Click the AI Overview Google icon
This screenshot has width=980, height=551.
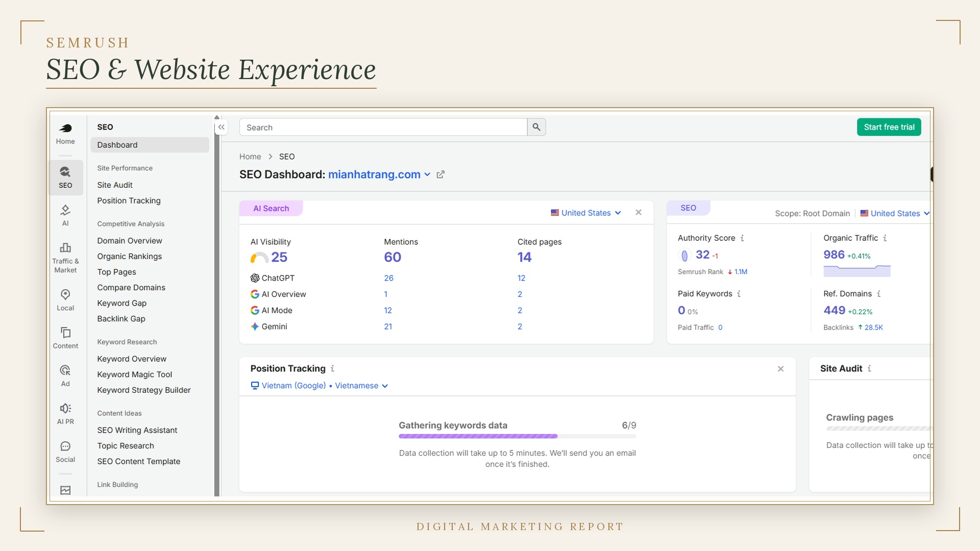(255, 294)
